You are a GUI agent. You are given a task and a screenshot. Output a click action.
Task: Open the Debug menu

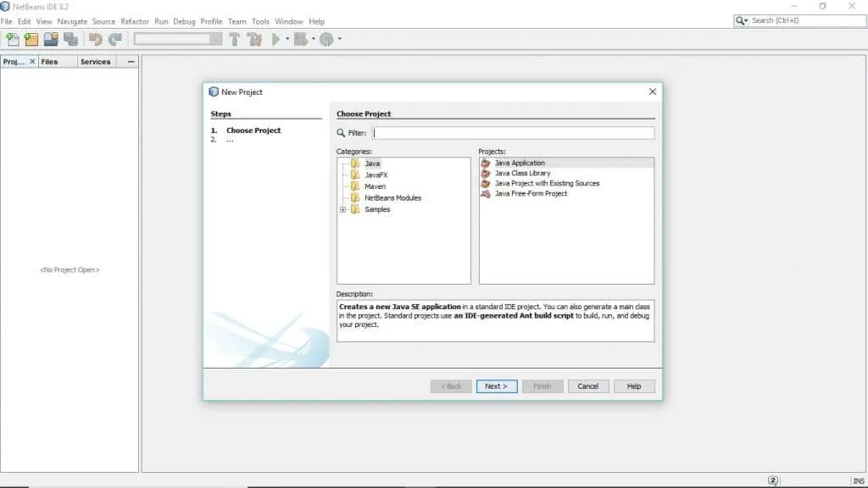click(184, 21)
